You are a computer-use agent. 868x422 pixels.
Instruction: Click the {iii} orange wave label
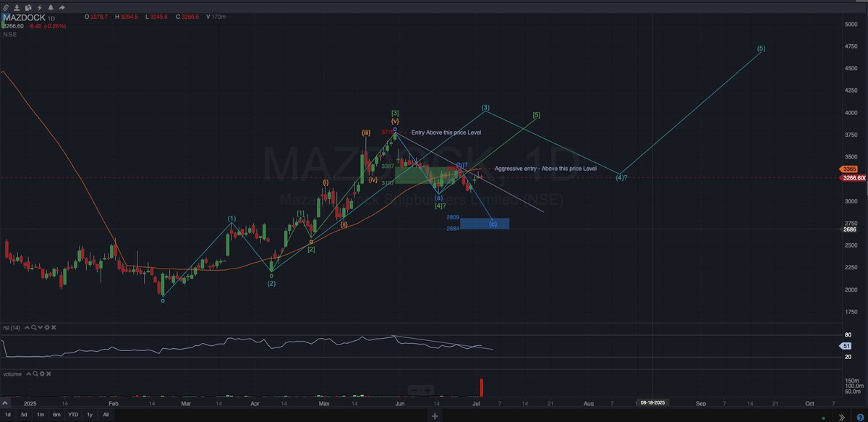367,132
